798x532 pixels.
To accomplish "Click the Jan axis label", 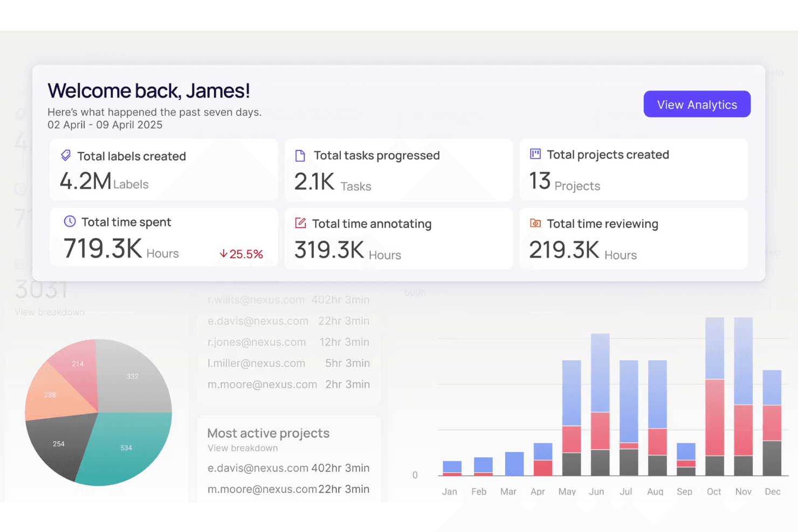I will 450,492.
